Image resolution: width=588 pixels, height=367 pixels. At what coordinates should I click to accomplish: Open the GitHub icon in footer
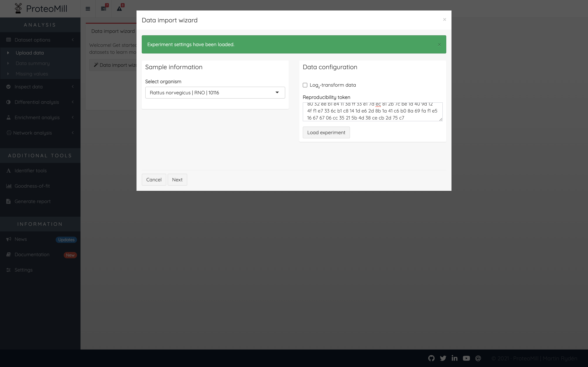(x=431, y=358)
